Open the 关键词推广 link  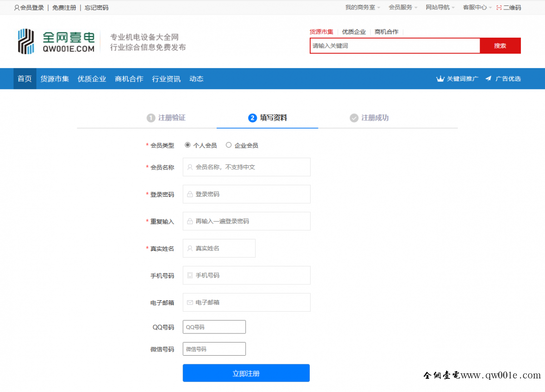(462, 79)
